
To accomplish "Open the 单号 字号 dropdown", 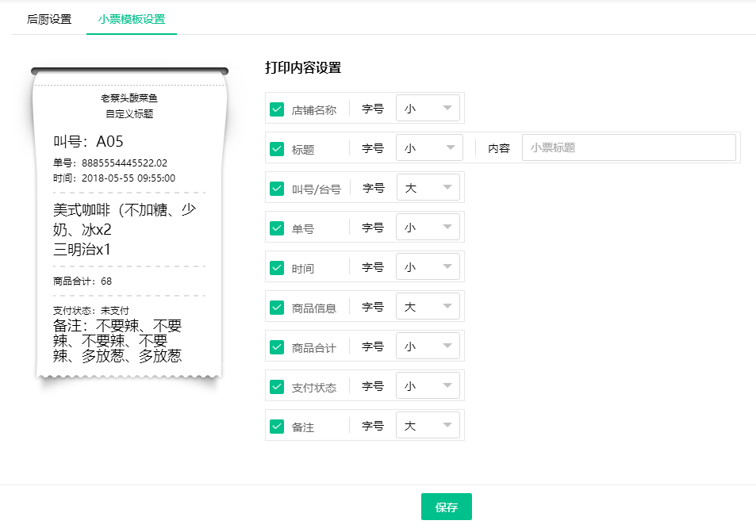I will pos(428,227).
